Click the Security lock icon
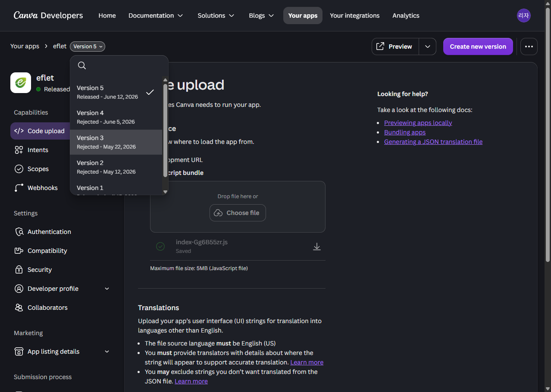The height and width of the screenshot is (392, 551). [19, 270]
